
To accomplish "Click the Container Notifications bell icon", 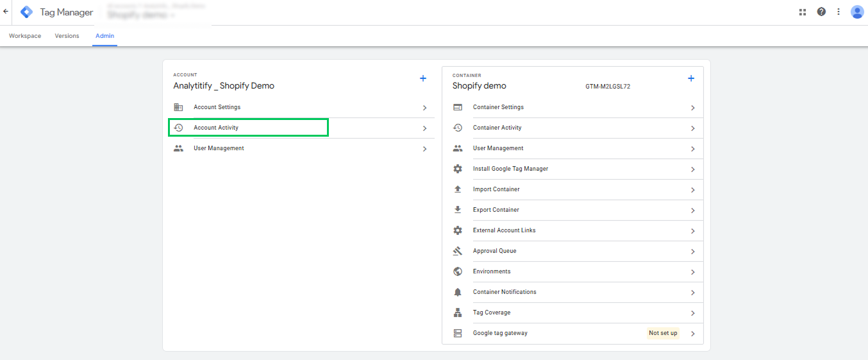I will (x=458, y=292).
